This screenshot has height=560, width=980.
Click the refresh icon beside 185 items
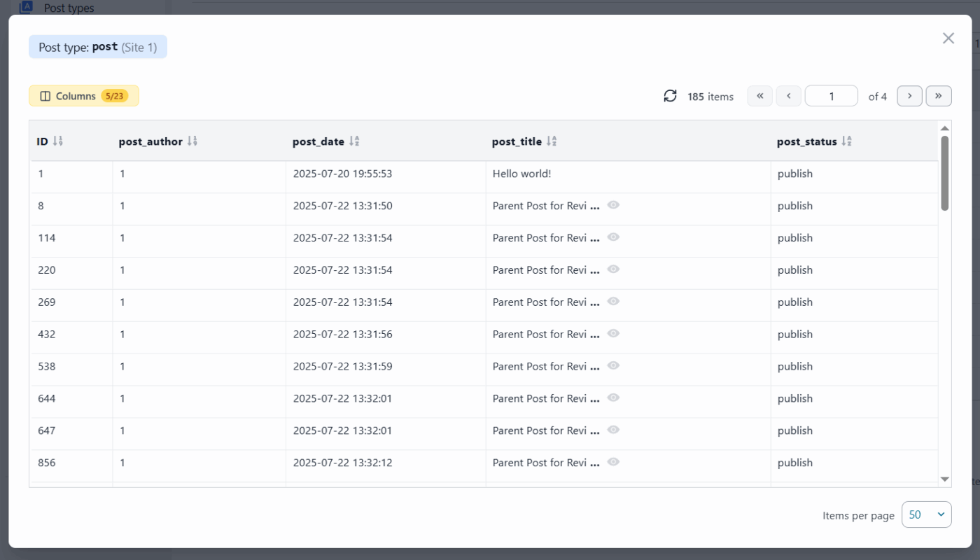pos(671,95)
